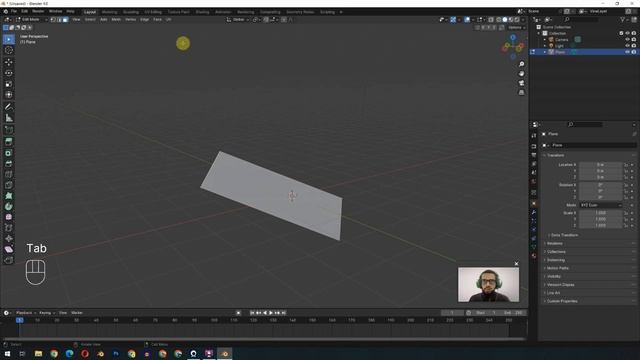Enable vertex select mode
Screen dimensions: 640x360
point(53,20)
